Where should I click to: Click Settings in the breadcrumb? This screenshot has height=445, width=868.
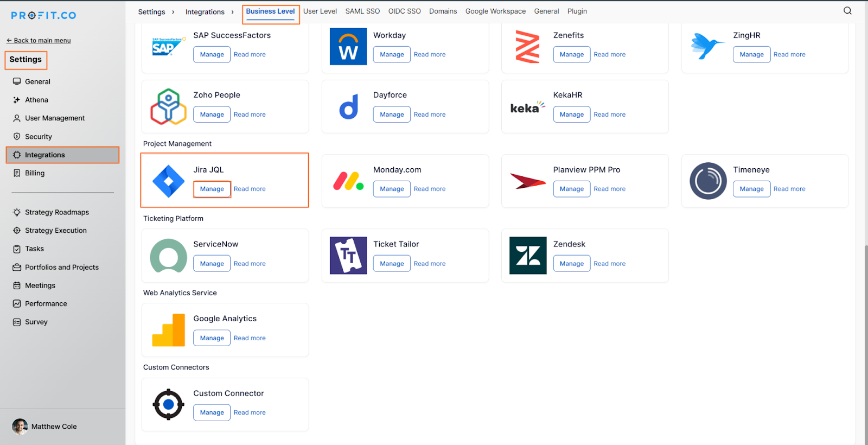click(151, 12)
